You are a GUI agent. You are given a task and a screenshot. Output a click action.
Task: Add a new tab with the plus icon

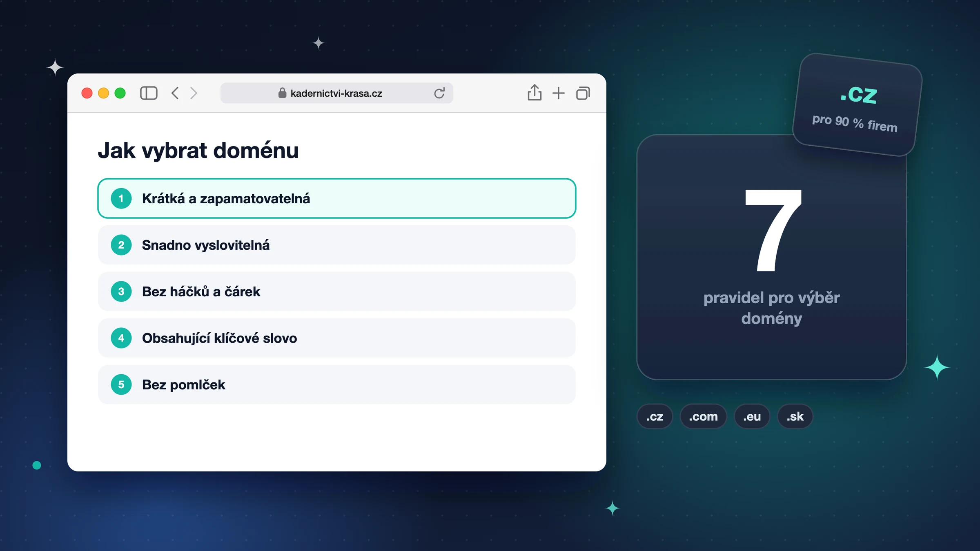[x=559, y=93]
